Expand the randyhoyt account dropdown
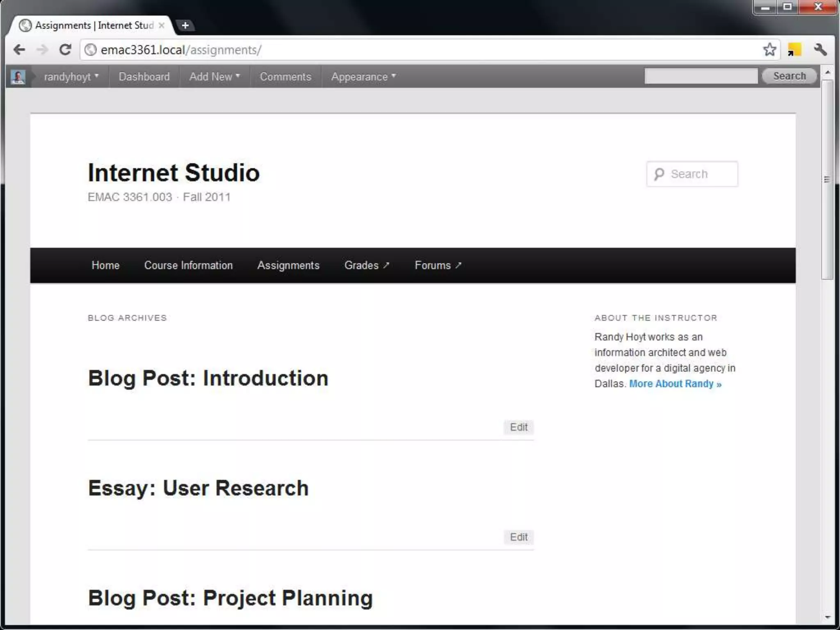Screen dimensions: 840x630 [71, 77]
